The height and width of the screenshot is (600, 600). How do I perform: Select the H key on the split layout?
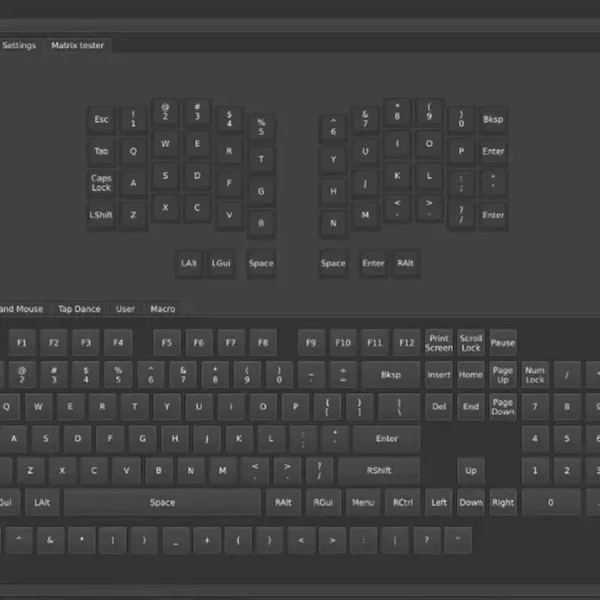(x=333, y=191)
